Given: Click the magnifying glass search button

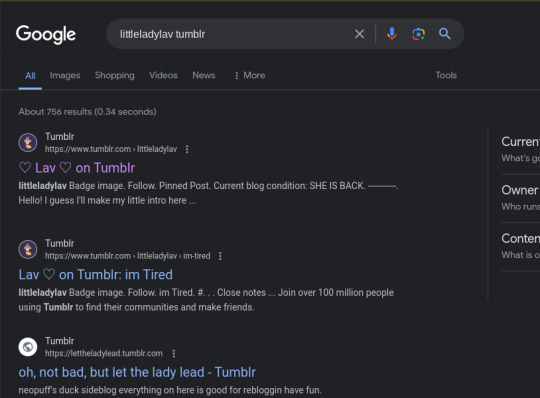Looking at the screenshot, I should pos(445,34).
